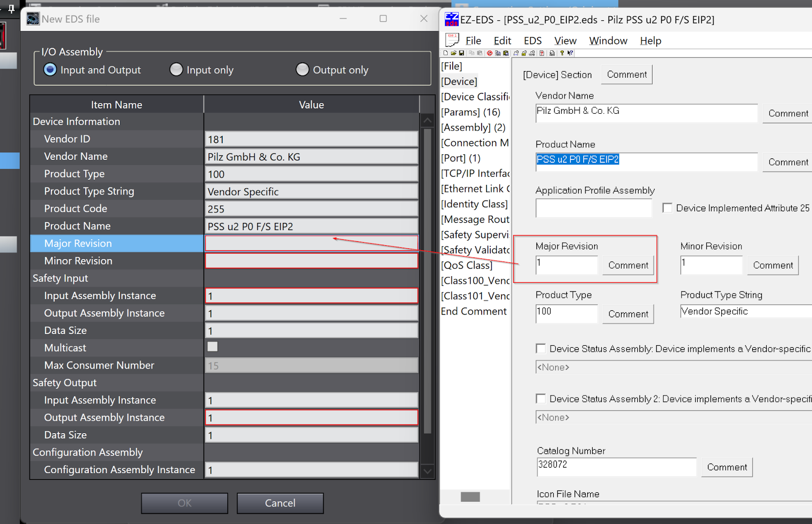Click the disabled OK button
This screenshot has height=524, width=812.
185,503
